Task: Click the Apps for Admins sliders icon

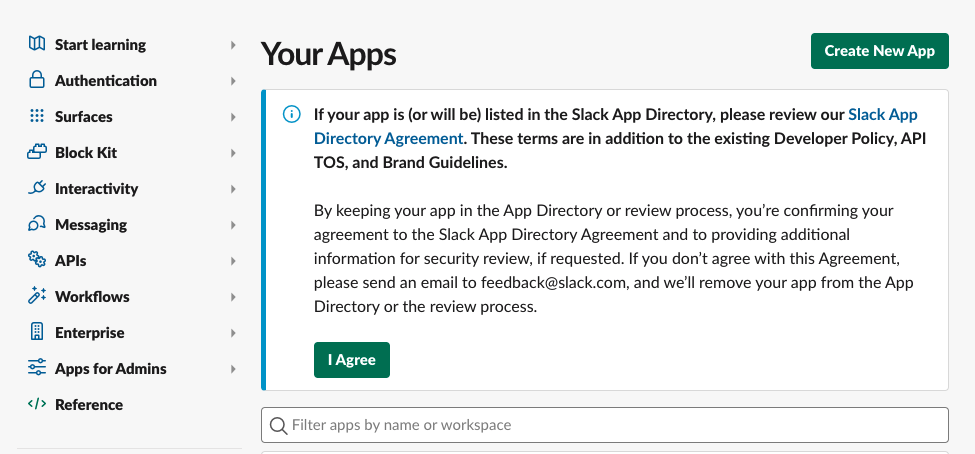Action: 37,368
